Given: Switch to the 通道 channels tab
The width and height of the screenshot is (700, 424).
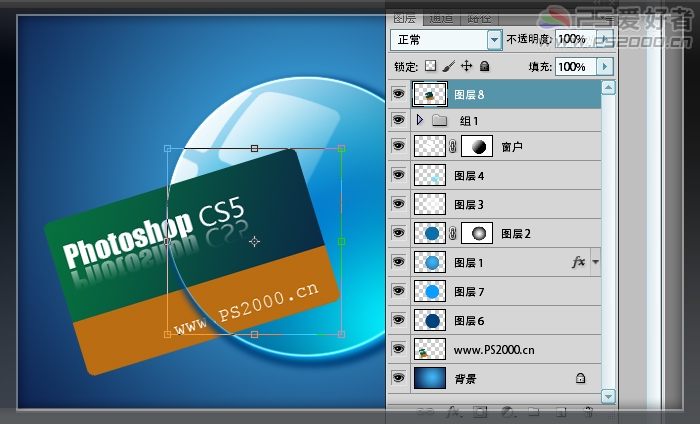Looking at the screenshot, I should point(442,18).
